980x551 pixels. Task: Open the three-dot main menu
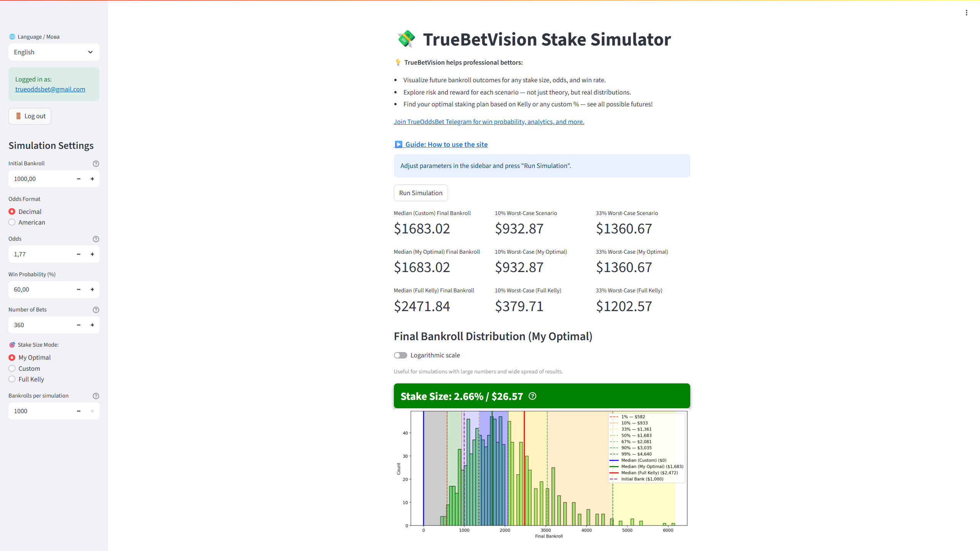pyautogui.click(x=966, y=13)
